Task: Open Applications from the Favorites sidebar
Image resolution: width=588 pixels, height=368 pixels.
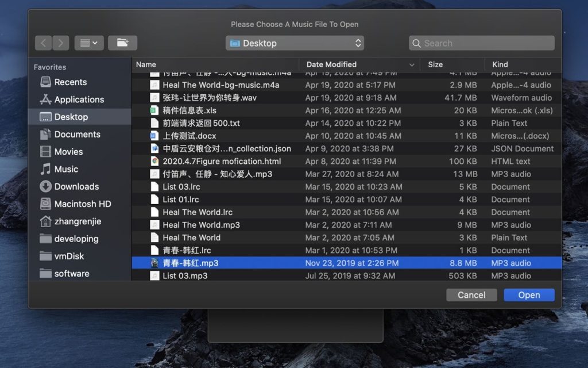Action: 79,99
